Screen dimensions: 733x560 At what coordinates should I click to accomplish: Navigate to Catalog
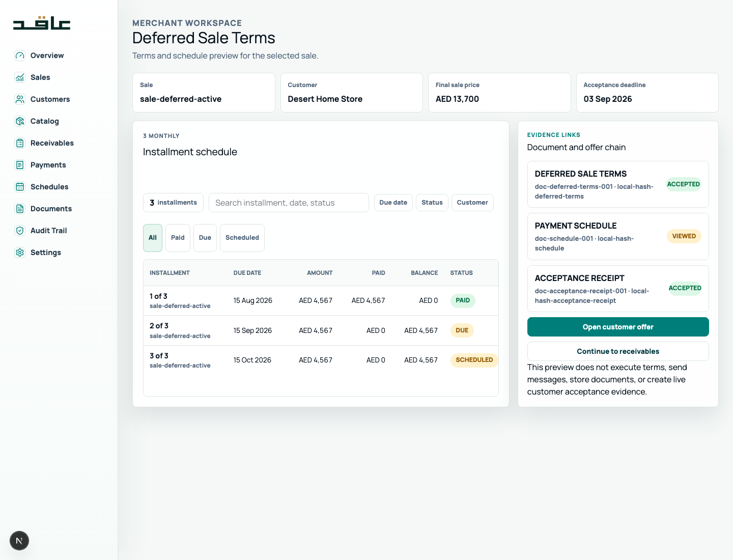[x=59, y=121]
